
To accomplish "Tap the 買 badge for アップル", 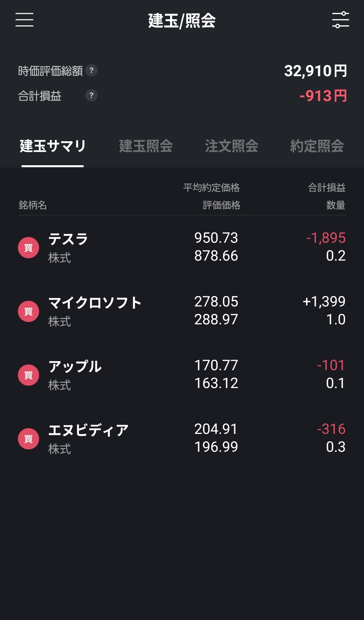I will [29, 375].
